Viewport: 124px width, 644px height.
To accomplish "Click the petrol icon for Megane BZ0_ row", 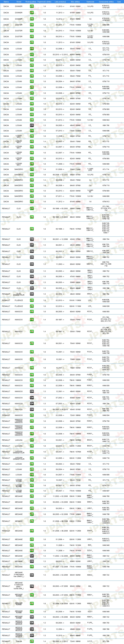I will pyautogui.click(x=32, y=545).
